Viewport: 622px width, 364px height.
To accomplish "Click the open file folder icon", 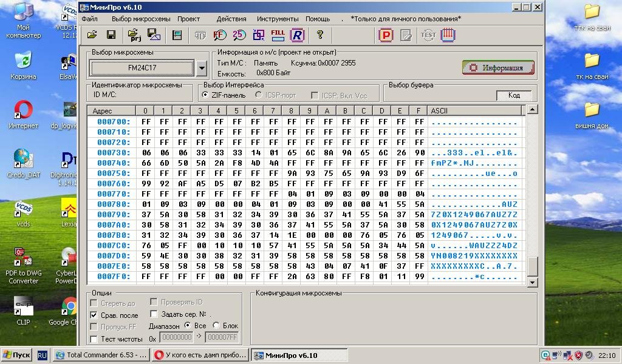I will pos(92,35).
